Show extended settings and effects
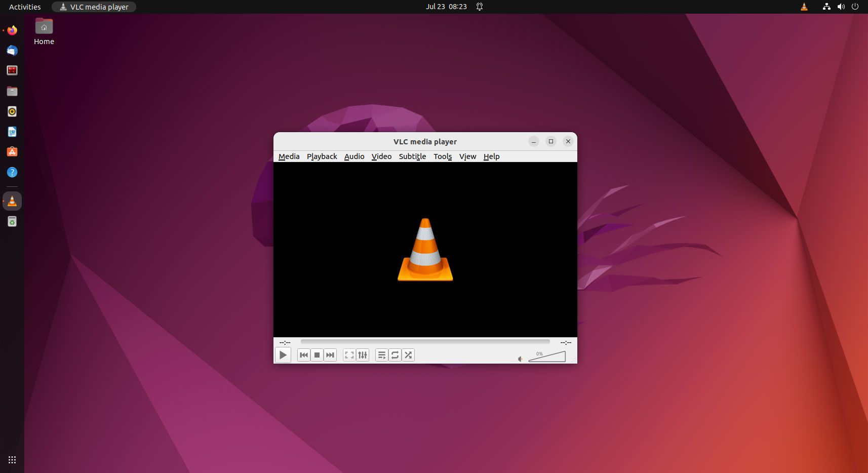The image size is (868, 473). pos(363,355)
